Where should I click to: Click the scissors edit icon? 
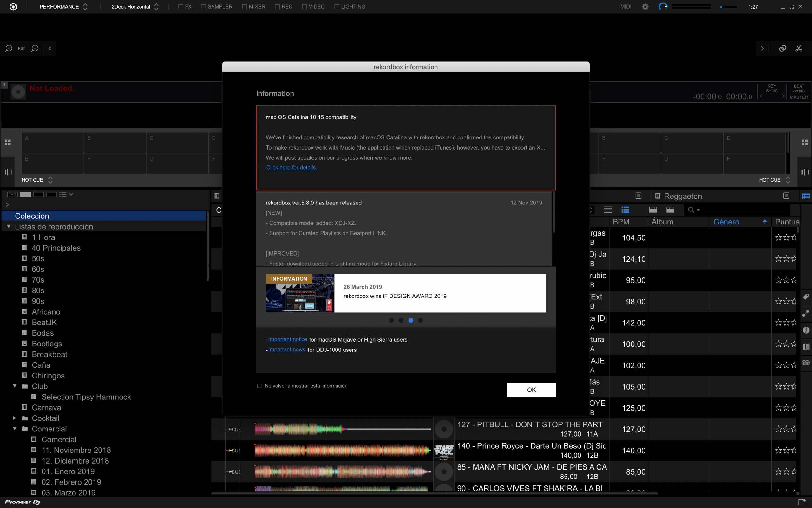pos(799,48)
